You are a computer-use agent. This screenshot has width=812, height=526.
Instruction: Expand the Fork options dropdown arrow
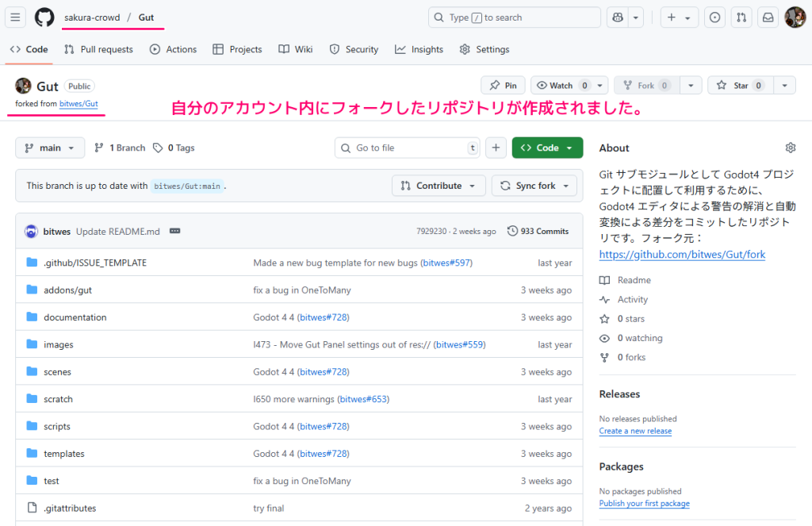point(691,86)
